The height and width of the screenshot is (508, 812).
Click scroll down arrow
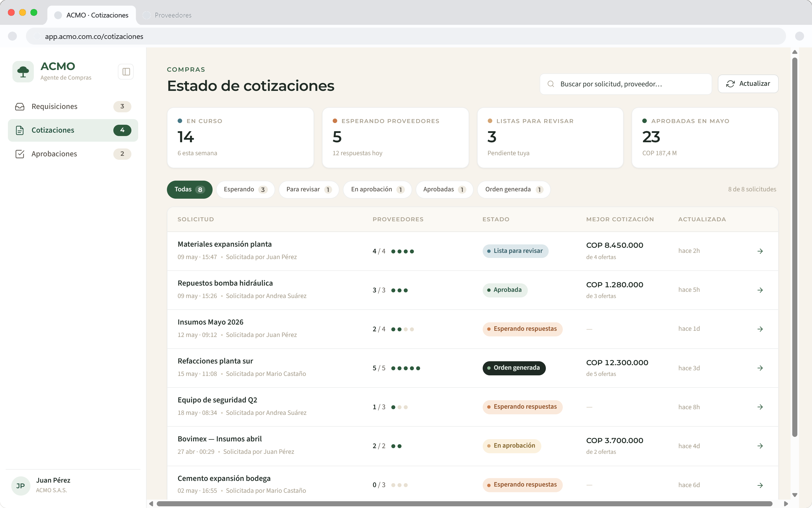coord(795,495)
